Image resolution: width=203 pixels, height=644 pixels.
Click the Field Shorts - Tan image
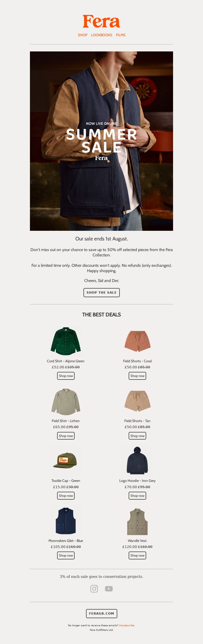click(137, 401)
